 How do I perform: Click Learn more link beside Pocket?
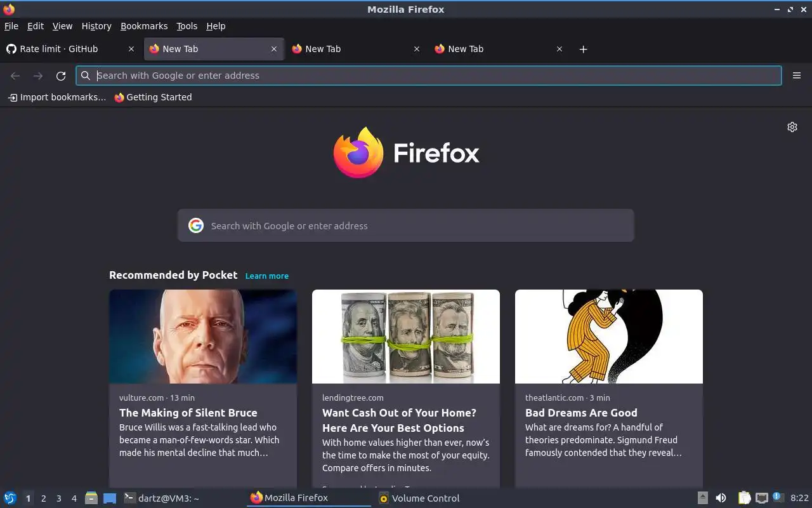click(266, 276)
